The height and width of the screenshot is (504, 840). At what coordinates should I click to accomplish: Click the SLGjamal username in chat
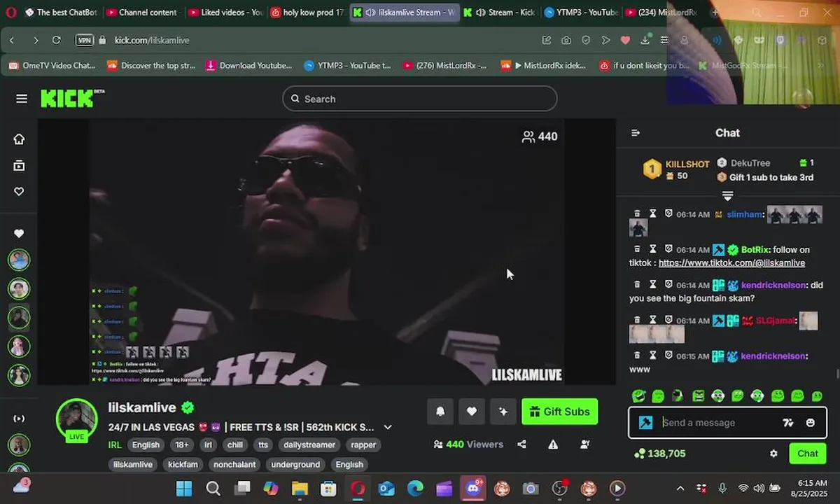[774, 321]
